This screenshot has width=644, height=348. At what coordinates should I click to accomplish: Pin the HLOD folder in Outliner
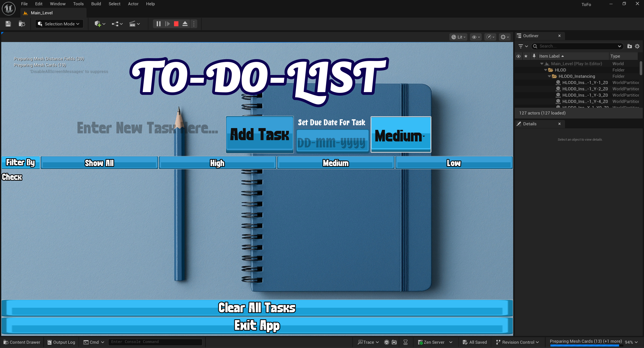(534, 70)
